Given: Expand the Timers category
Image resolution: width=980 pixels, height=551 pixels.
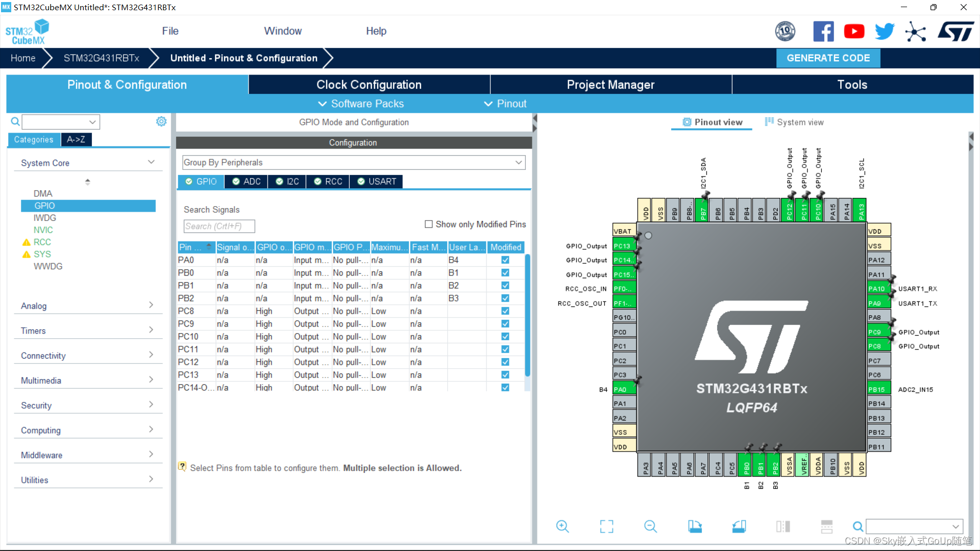Looking at the screenshot, I should [88, 331].
